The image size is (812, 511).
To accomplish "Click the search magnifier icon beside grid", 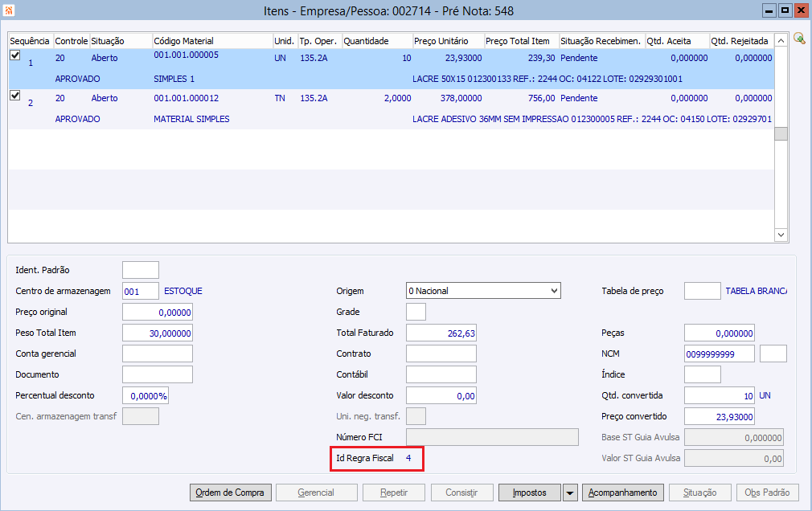I will (x=798, y=39).
